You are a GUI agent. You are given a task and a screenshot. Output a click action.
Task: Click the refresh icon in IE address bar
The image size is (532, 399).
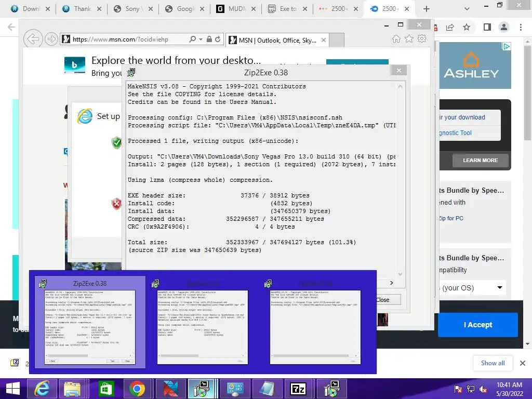tap(218, 39)
